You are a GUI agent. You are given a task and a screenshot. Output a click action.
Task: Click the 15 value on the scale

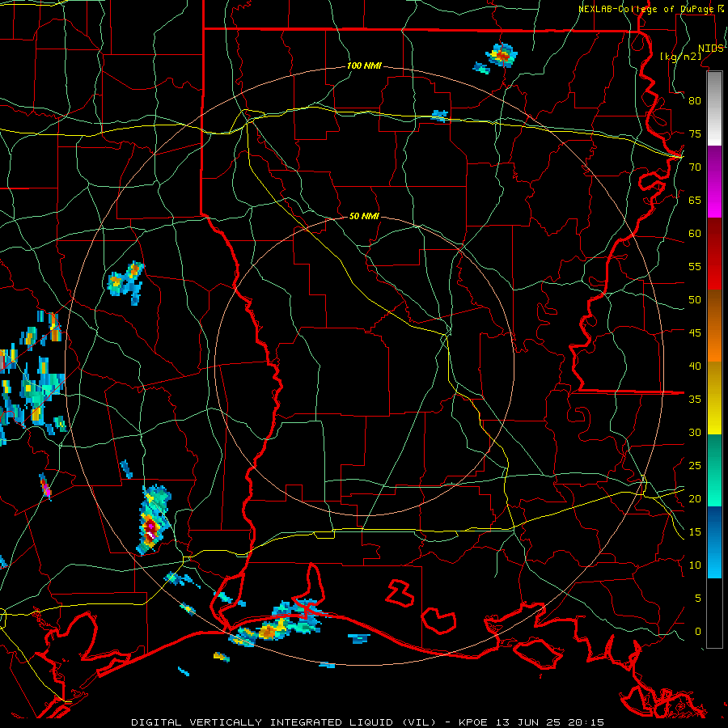pyautogui.click(x=695, y=532)
